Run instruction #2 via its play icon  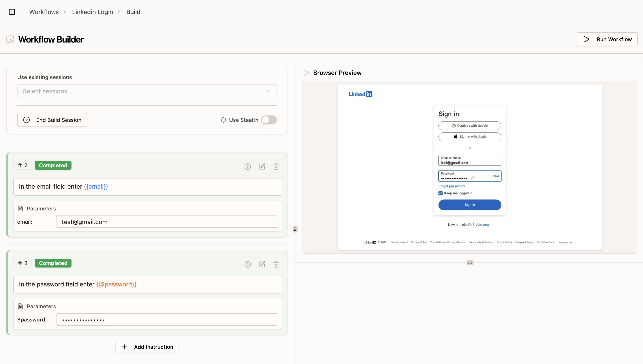[248, 166]
